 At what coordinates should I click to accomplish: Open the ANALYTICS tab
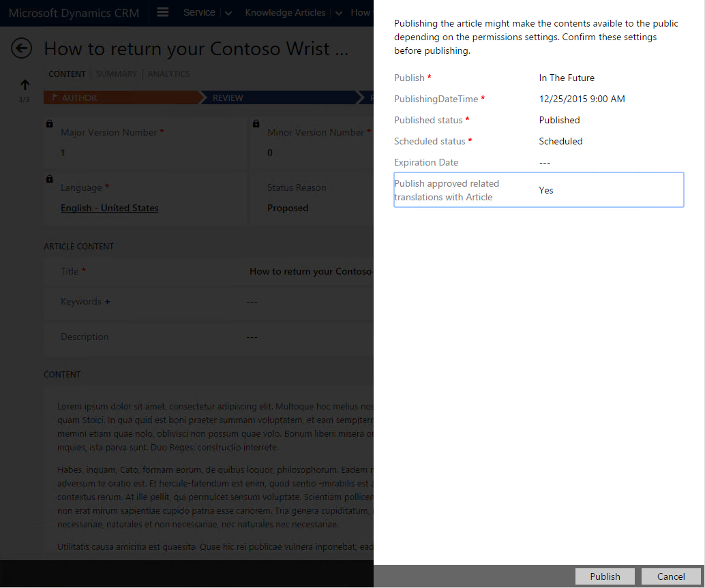(168, 74)
